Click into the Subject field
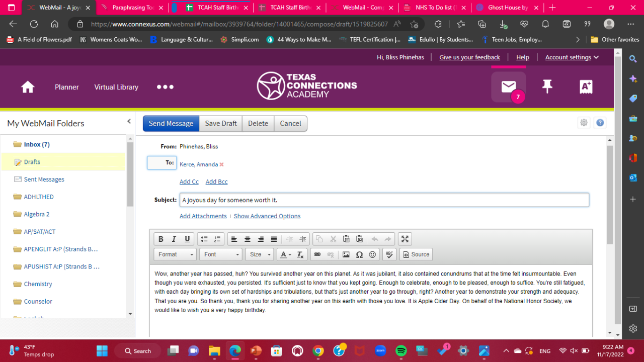Screen dimensions: 644x362 (384, 200)
